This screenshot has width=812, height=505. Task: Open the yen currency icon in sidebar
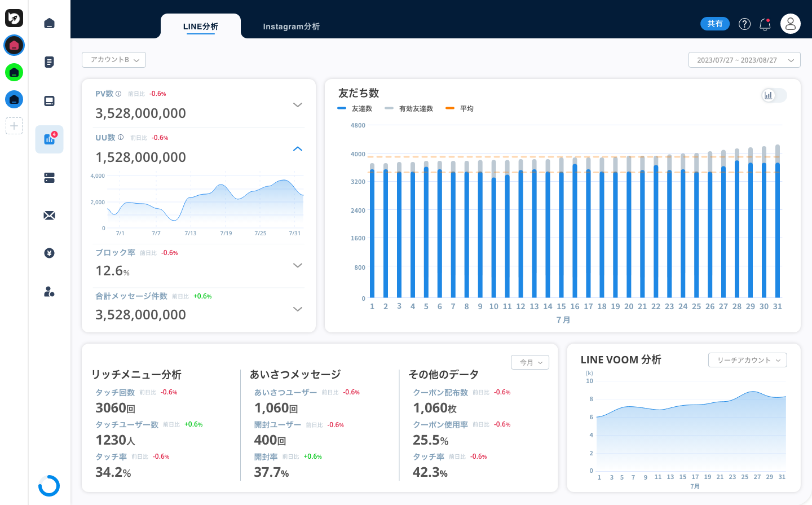pyautogui.click(x=49, y=253)
